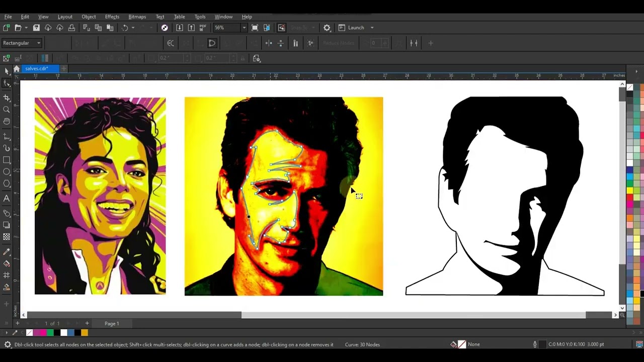The width and height of the screenshot is (644, 362).
Task: Click the Full-screen preview icon
Action: (x=255, y=28)
